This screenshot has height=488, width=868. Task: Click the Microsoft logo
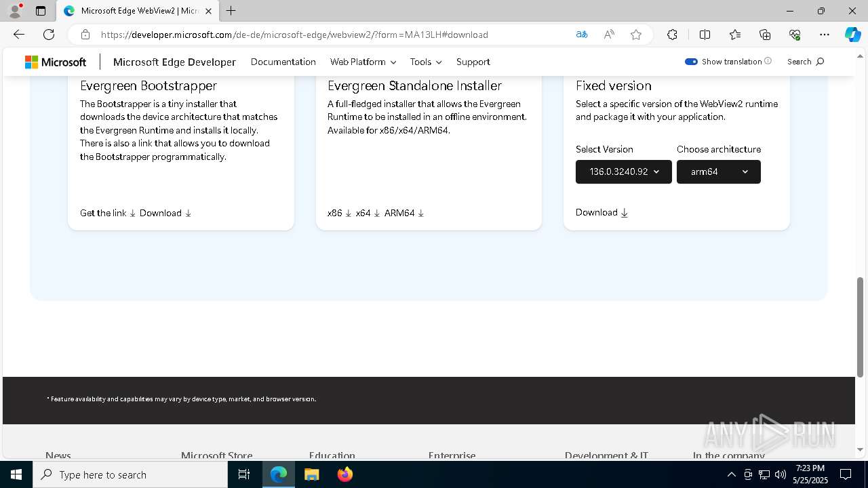56,62
